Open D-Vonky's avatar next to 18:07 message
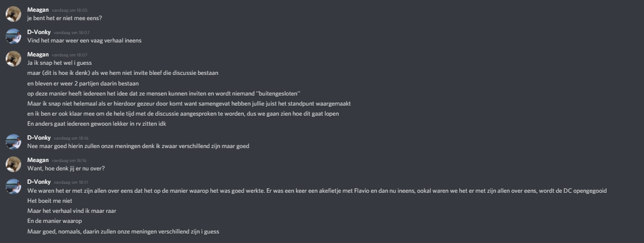 [x=13, y=36]
